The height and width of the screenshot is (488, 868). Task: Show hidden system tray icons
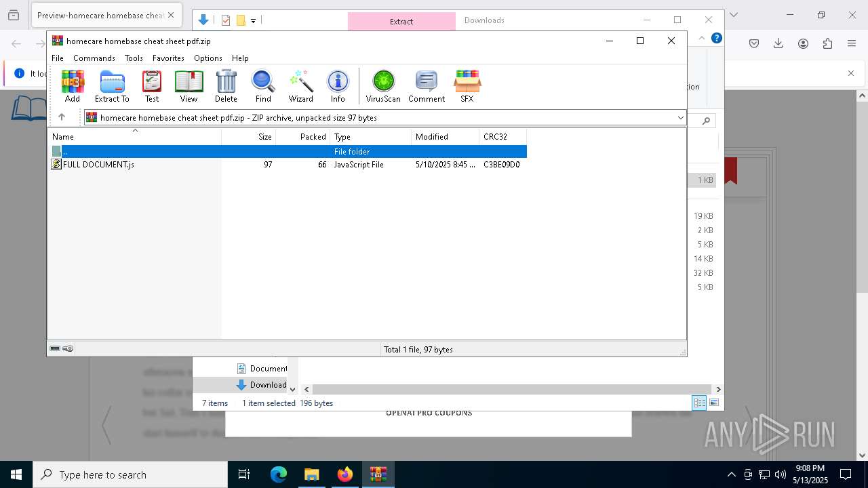coord(731,474)
